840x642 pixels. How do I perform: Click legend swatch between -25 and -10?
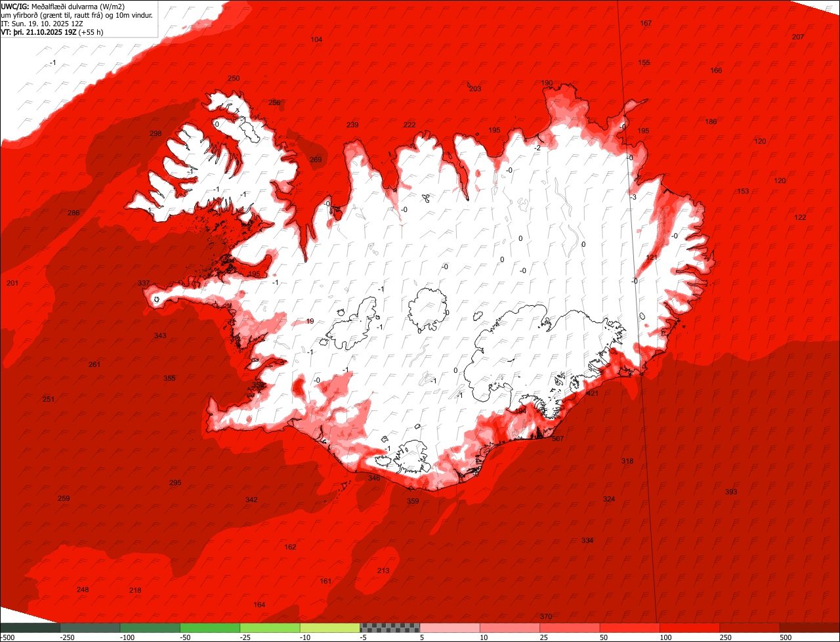[x=270, y=628]
